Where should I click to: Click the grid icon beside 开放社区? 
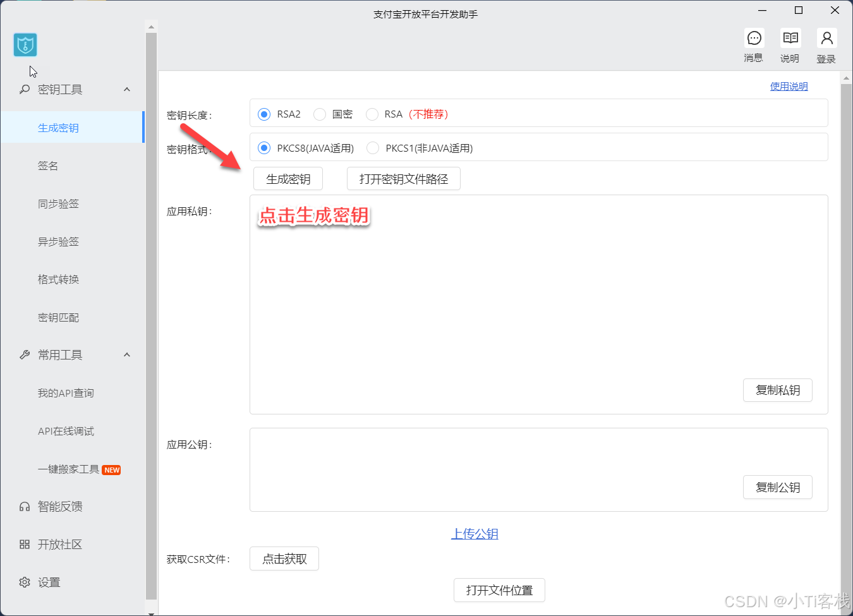[25, 545]
